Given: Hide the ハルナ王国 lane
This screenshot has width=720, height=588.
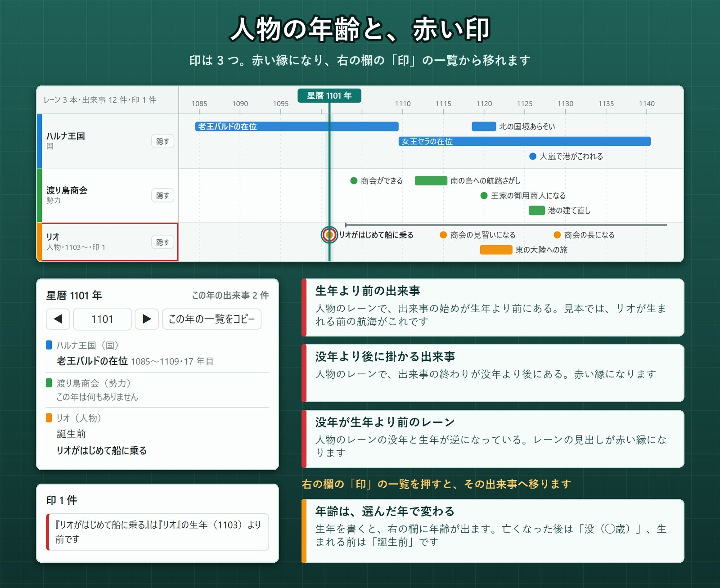Looking at the screenshot, I should coord(162,141).
